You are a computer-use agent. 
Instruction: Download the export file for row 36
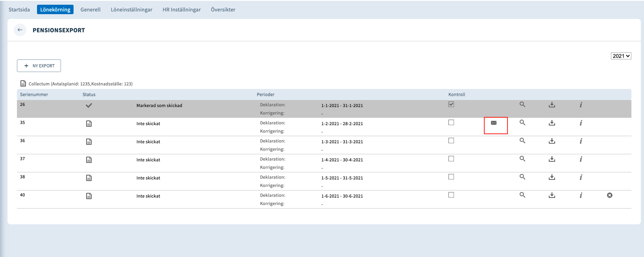[552, 141]
